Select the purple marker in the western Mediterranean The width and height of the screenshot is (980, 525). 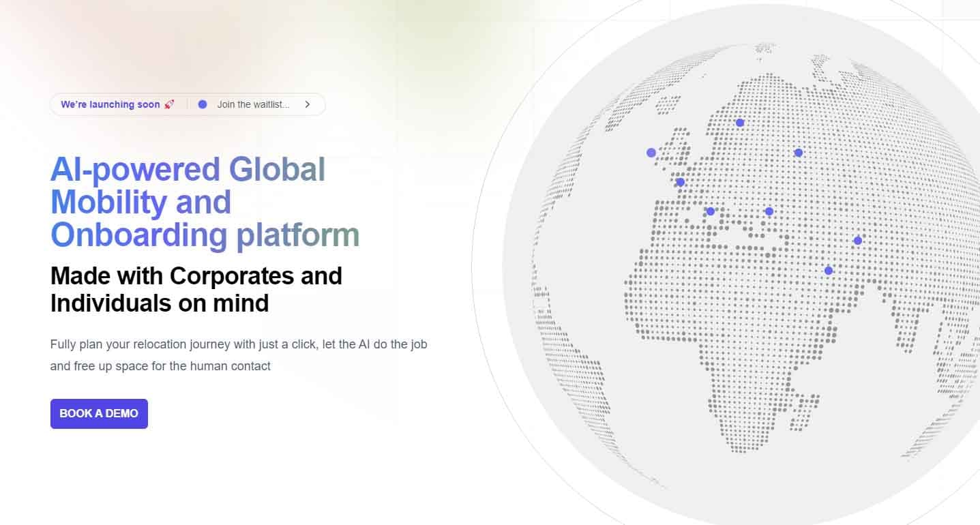pyautogui.click(x=711, y=211)
